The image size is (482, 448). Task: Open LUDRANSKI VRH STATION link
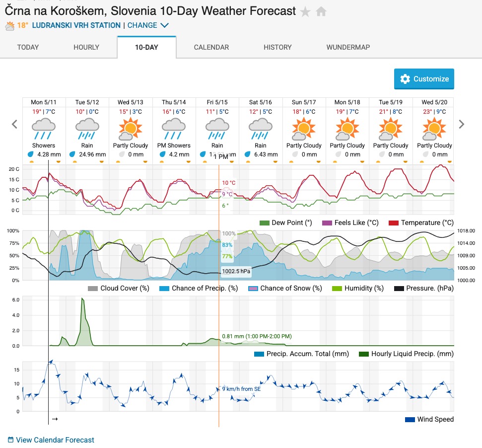[76, 25]
